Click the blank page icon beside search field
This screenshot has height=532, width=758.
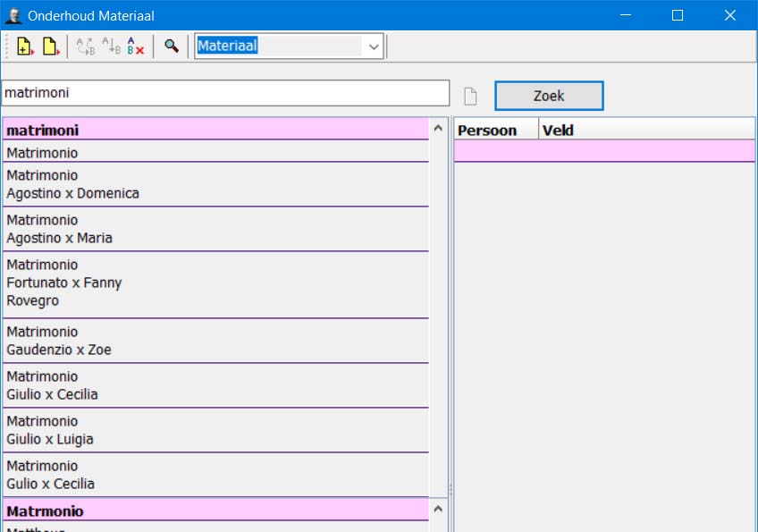point(470,96)
